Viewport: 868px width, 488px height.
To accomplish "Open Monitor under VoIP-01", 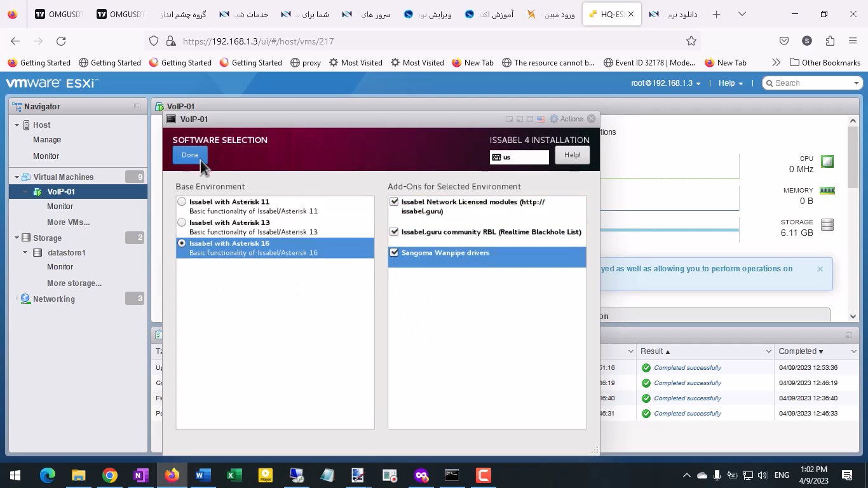I will pyautogui.click(x=60, y=207).
